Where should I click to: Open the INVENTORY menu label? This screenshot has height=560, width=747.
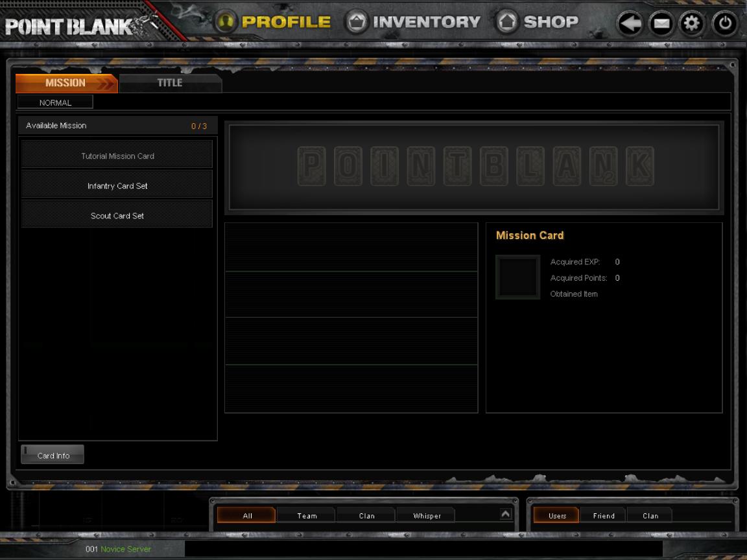pyautogui.click(x=427, y=22)
